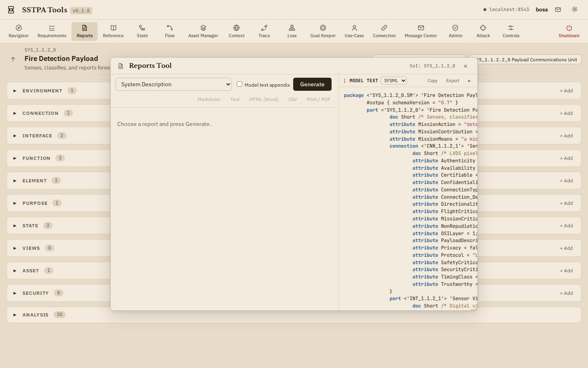Select the HTML (Word) export format
The image size is (588, 368).
pos(264,99)
